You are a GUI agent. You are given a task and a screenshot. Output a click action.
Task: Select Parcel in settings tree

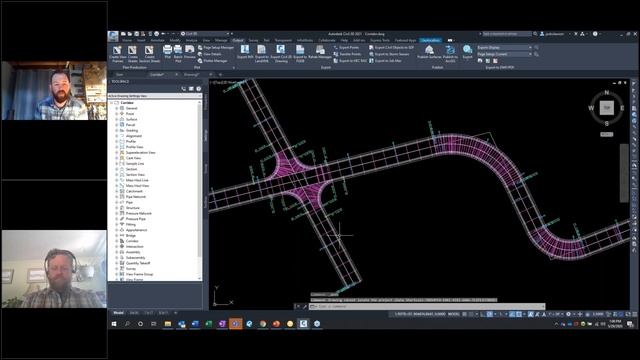tap(130, 125)
